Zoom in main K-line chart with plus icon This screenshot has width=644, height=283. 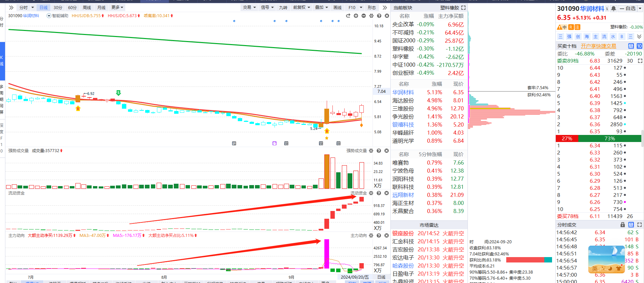(356, 16)
